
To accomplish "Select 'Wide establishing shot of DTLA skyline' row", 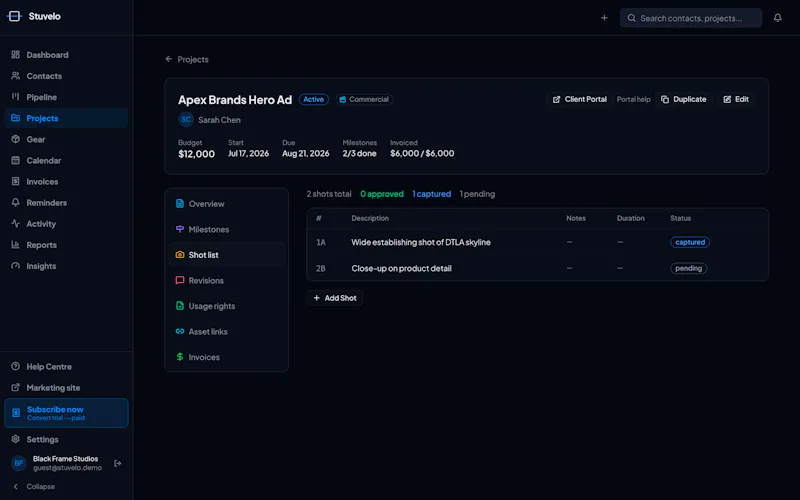I will coord(537,242).
